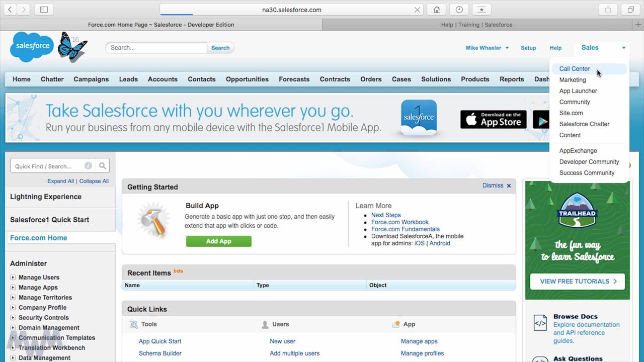
Task: Click the Safari share icon
Action: (x=608, y=10)
